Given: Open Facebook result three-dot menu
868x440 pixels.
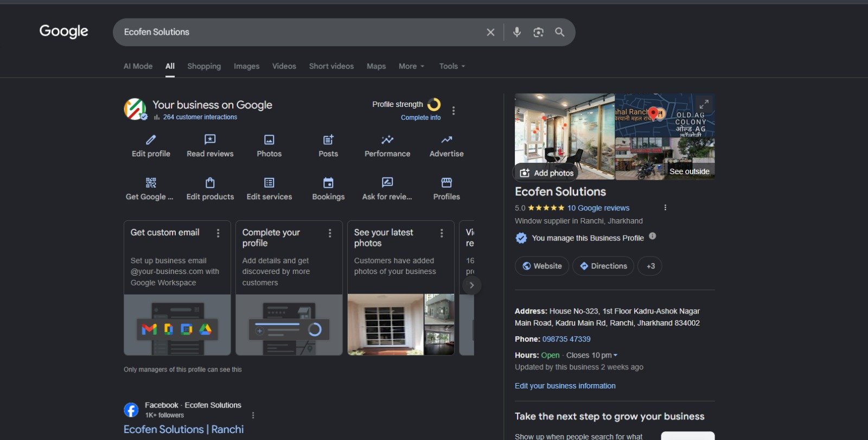Looking at the screenshot, I should [x=253, y=415].
